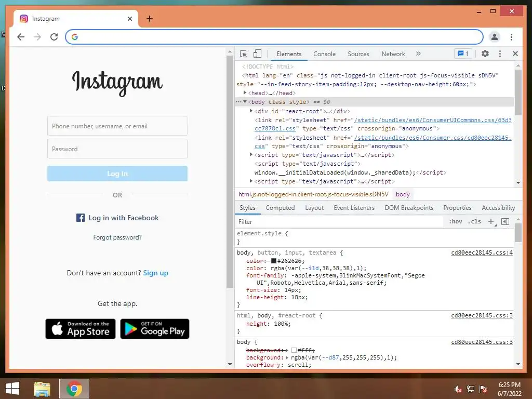Expand the react-root div node
Image resolution: width=532 pixels, height=399 pixels.
click(251, 111)
